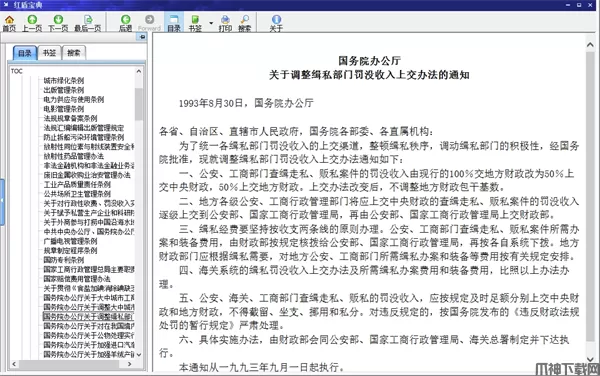Click document pane scroll-down arrow

pos(590,359)
